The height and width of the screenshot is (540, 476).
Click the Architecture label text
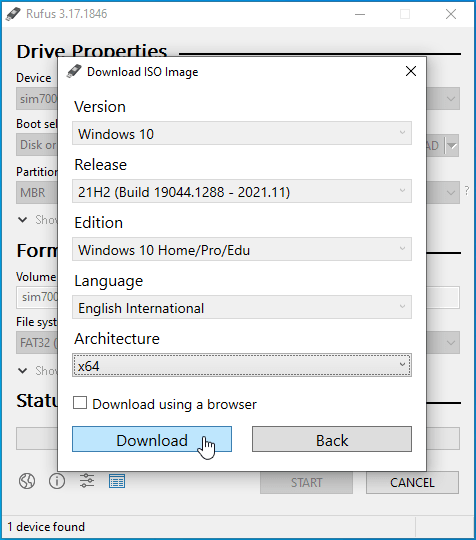click(117, 339)
